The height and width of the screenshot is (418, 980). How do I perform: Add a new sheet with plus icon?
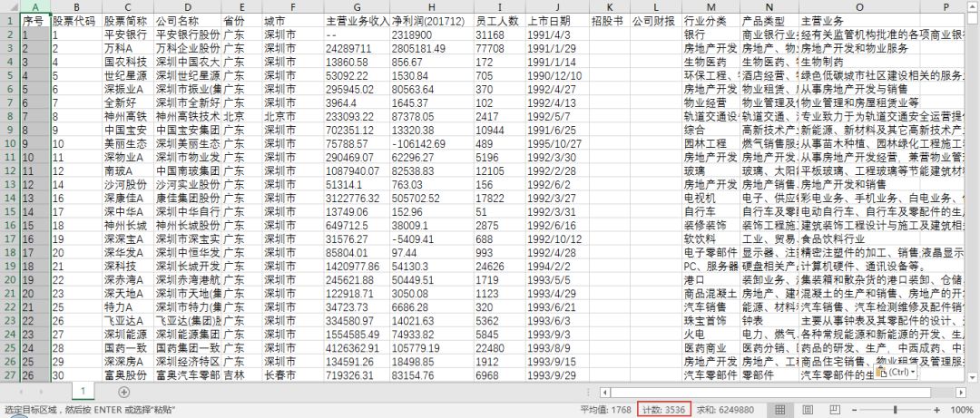click(x=124, y=392)
